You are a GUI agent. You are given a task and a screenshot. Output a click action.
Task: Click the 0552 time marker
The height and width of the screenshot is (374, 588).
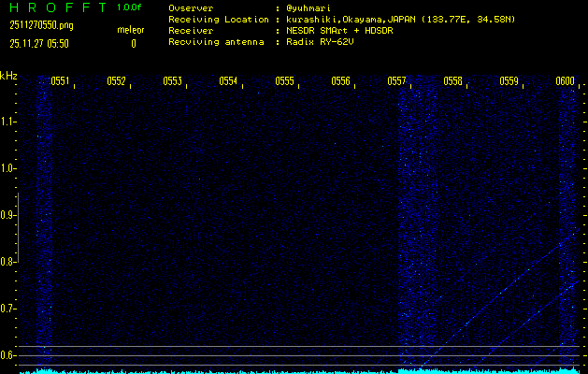pos(116,81)
